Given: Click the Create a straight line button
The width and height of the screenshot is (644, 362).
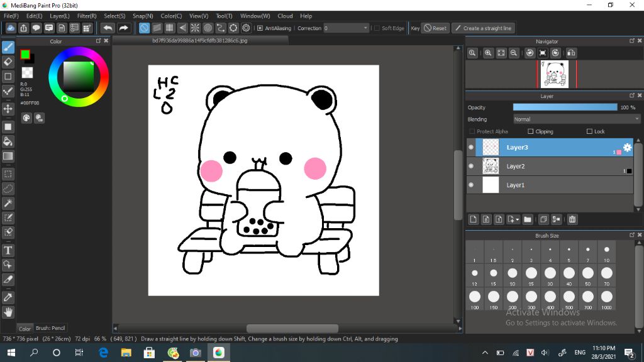Looking at the screenshot, I should [x=484, y=28].
